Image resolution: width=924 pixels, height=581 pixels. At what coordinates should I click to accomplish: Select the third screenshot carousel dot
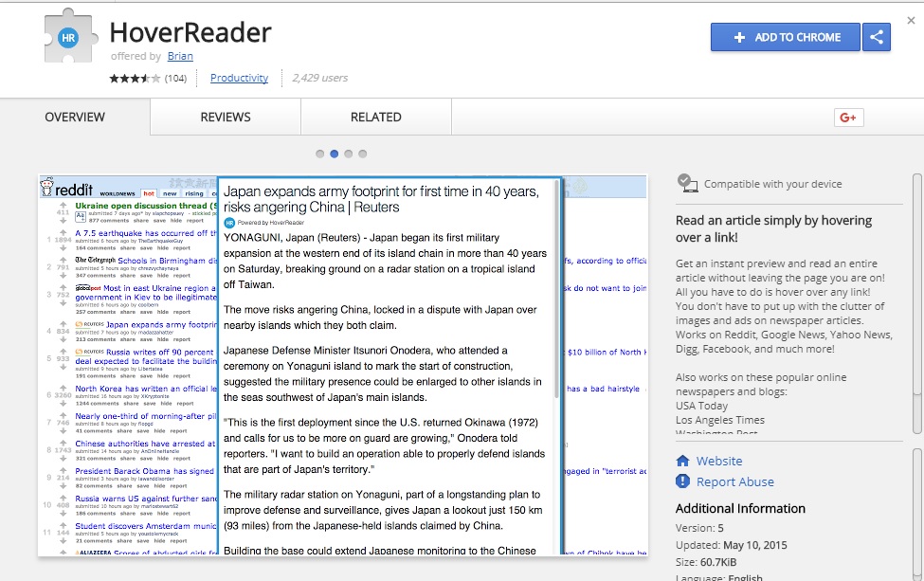pos(348,154)
